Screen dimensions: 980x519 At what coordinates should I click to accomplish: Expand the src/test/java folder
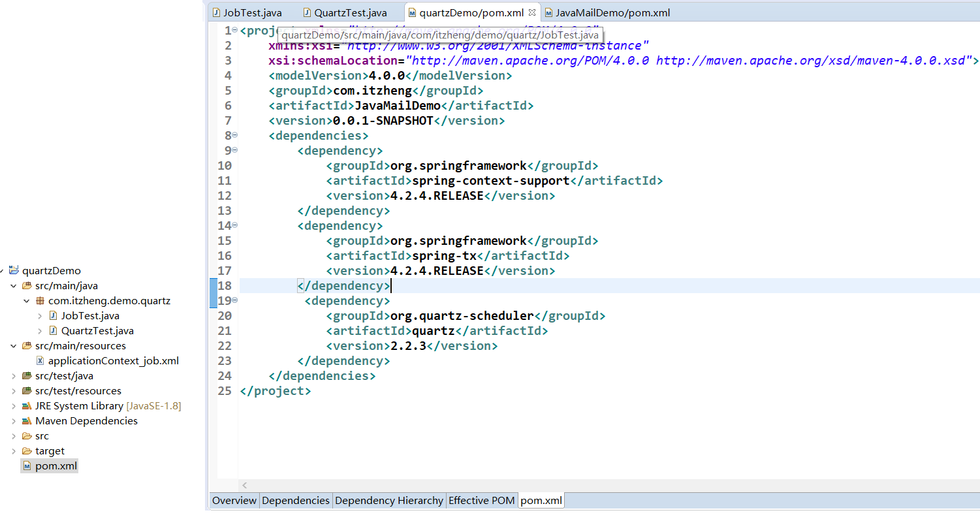click(14, 375)
